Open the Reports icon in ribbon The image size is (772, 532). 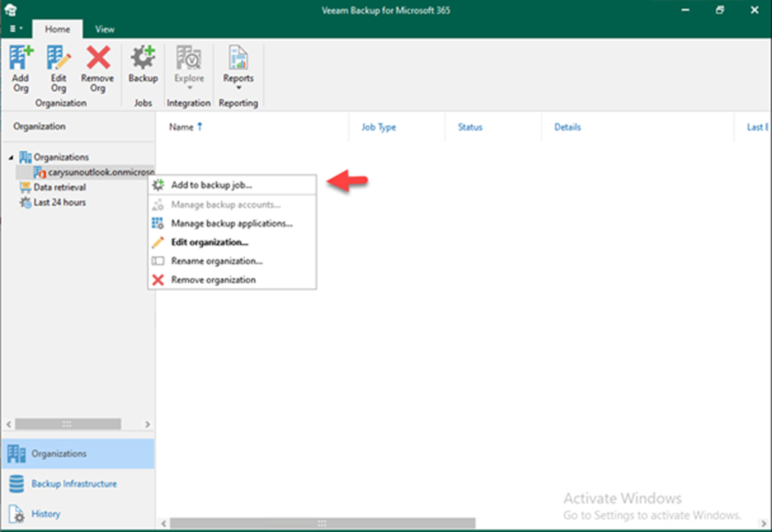pos(239,58)
